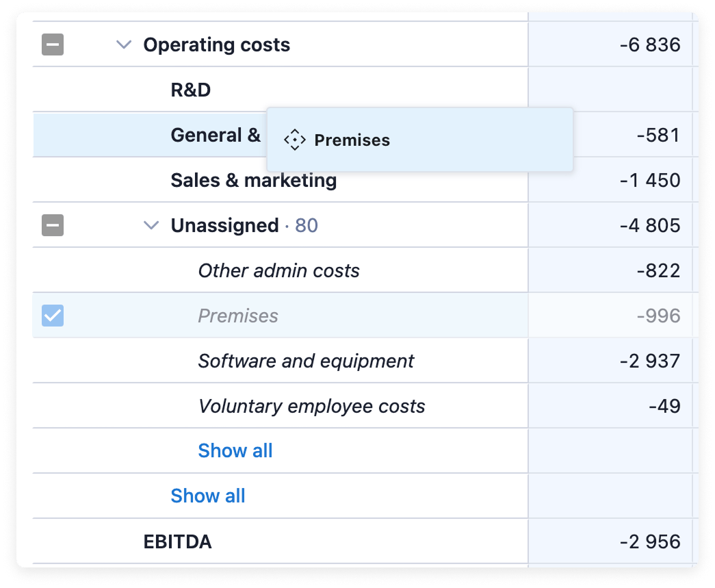Click the -49 Voluntary employee costs value
The width and height of the screenshot is (715, 588).
pos(664,406)
